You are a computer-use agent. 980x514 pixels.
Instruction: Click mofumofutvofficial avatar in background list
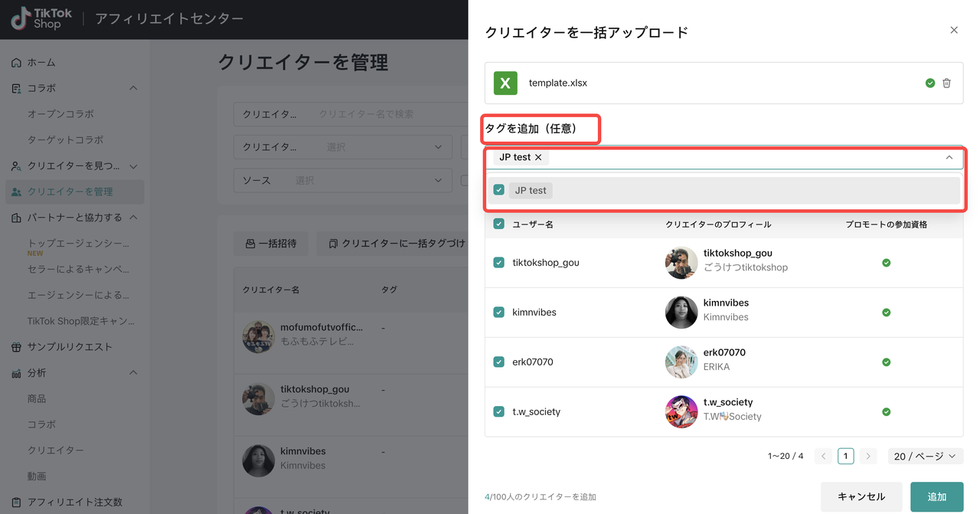[x=258, y=337]
